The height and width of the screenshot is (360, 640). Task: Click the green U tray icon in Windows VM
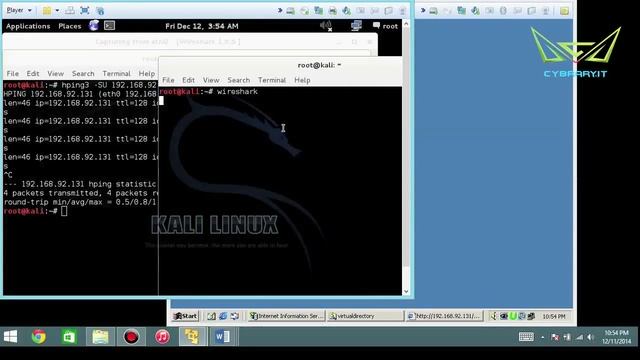[513, 316]
